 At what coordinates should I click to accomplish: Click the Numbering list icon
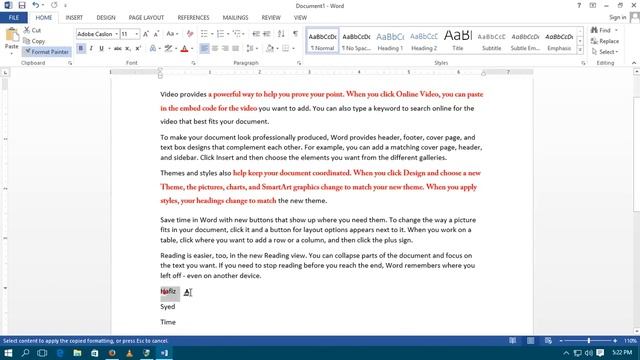point(220,34)
